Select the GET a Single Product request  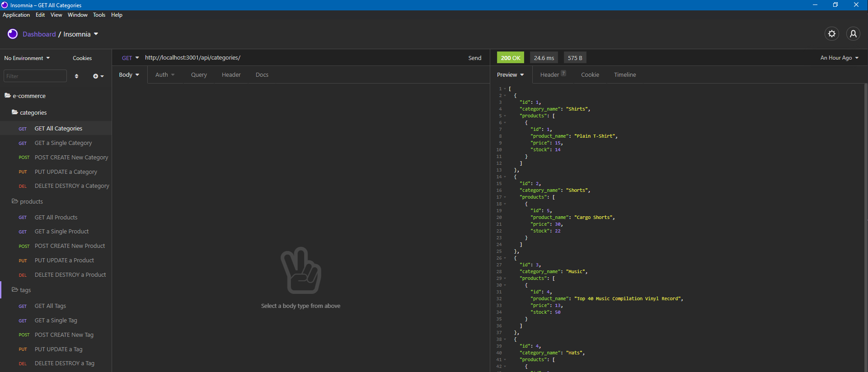pyautogui.click(x=56, y=231)
